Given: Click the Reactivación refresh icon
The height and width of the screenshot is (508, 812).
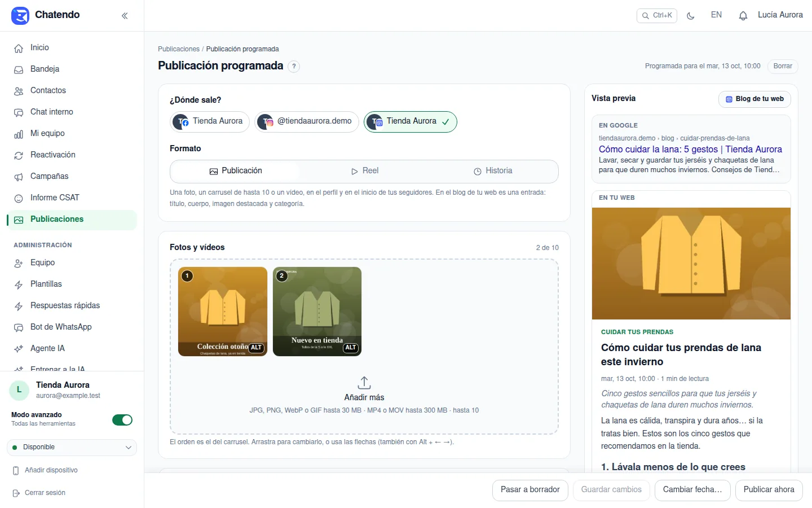Looking at the screenshot, I should click(x=19, y=156).
